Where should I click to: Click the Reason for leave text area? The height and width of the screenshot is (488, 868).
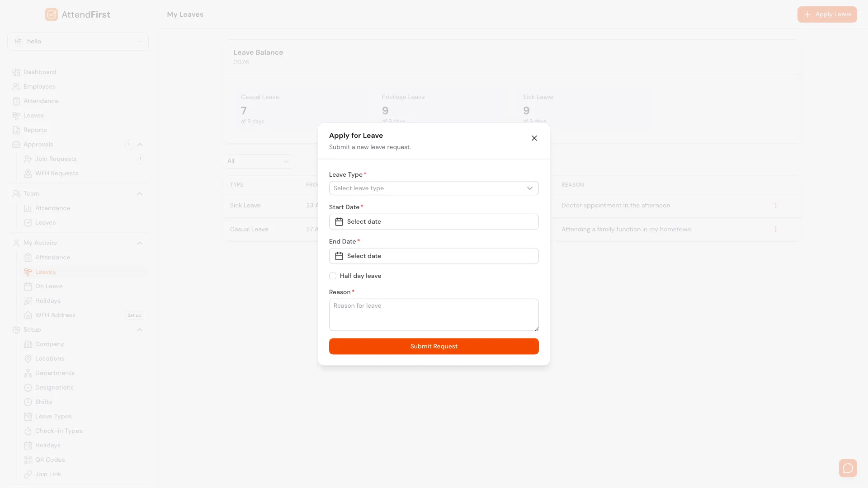pyautogui.click(x=434, y=314)
